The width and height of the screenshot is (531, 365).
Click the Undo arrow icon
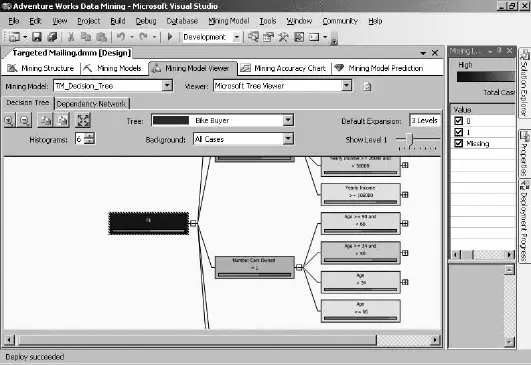(x=121, y=37)
